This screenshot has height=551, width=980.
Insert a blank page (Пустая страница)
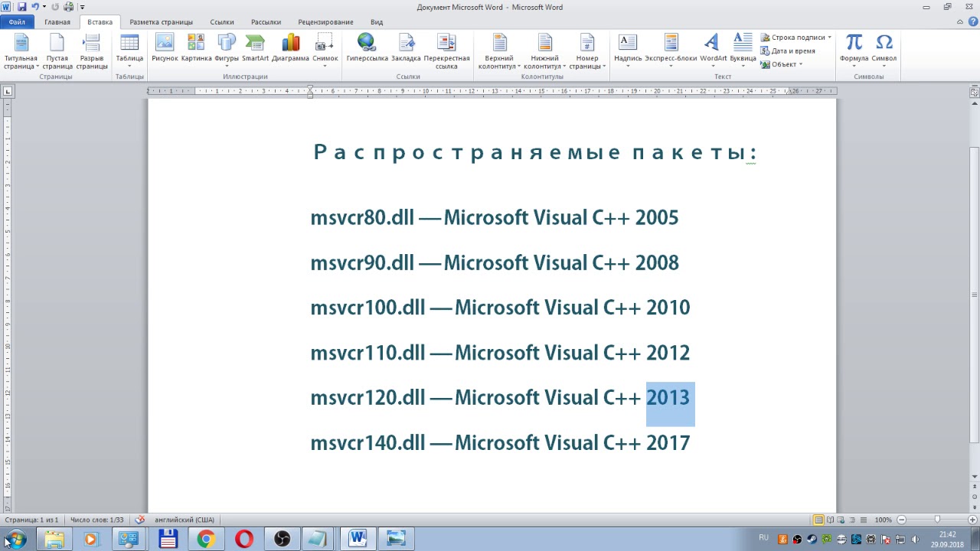tap(57, 51)
